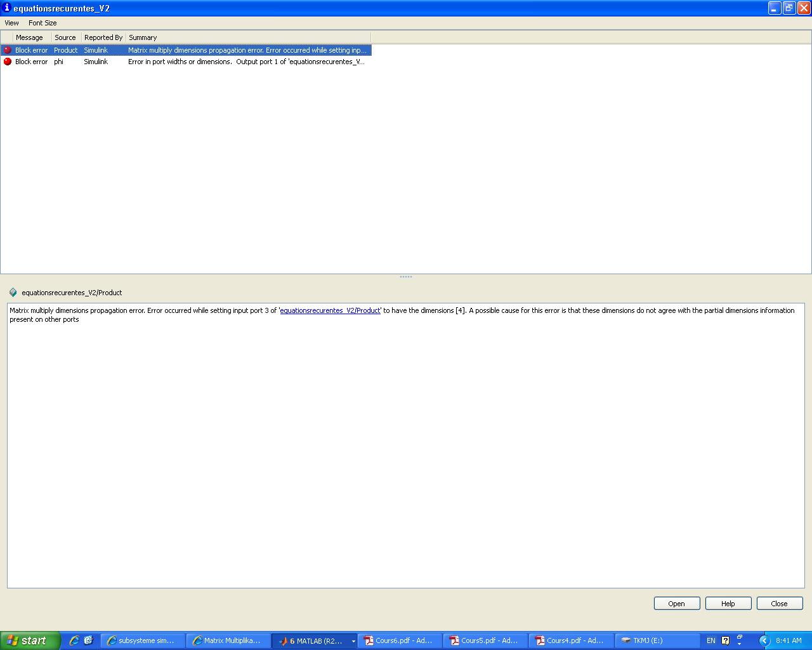Click the Product block icon in details pane
The width and height of the screenshot is (812, 650).
click(x=13, y=293)
